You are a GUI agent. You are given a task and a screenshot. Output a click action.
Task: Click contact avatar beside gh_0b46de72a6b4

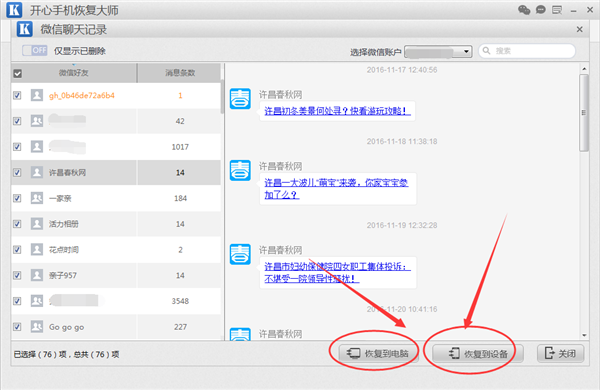[37, 95]
